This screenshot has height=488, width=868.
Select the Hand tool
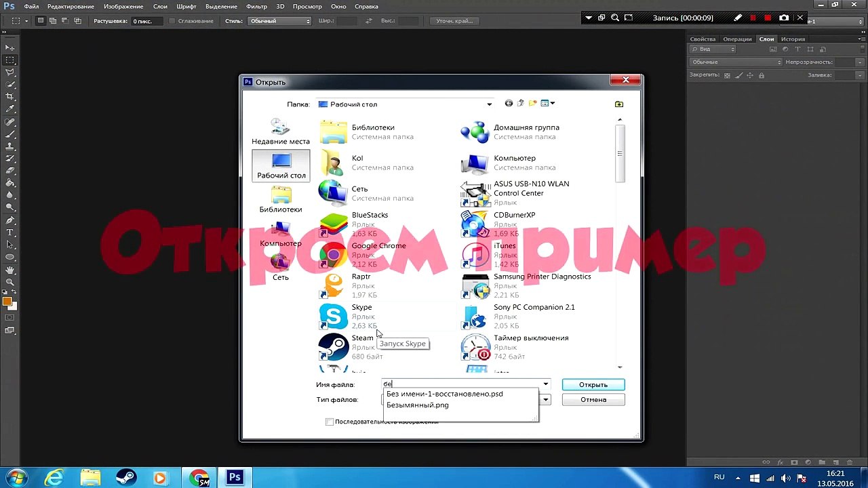(x=10, y=270)
